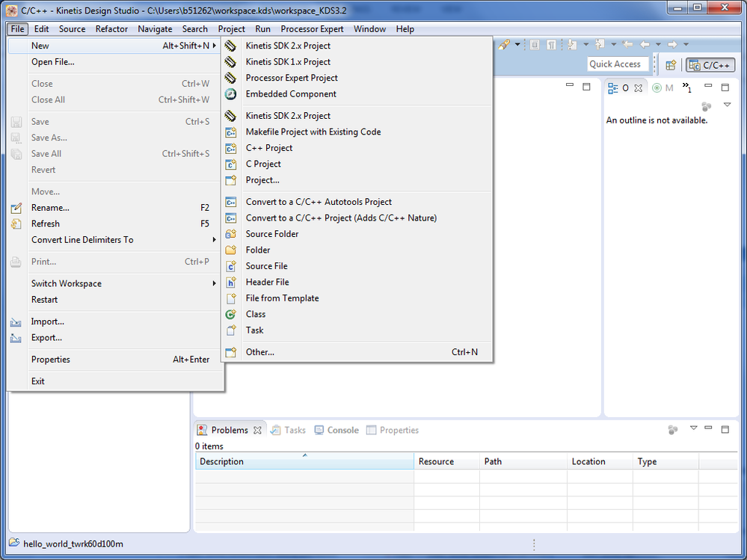Minimize the Outline view panel

pos(708,86)
